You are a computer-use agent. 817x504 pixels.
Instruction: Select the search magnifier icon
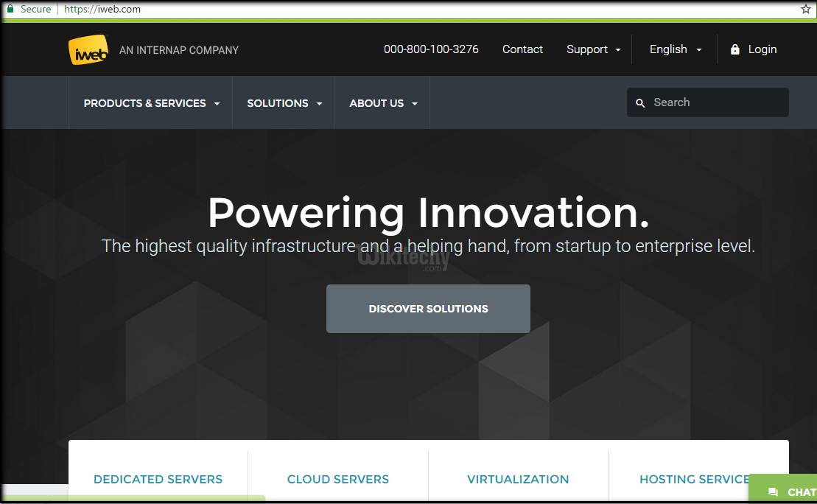click(640, 102)
